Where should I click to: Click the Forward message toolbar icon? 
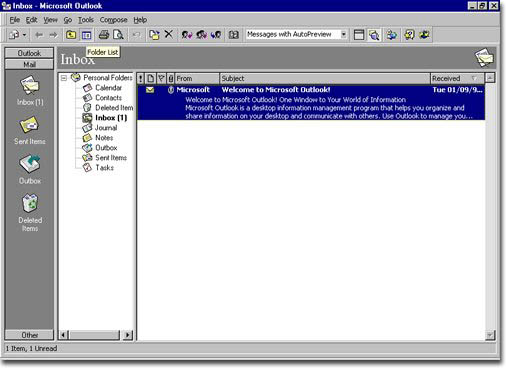(x=216, y=35)
